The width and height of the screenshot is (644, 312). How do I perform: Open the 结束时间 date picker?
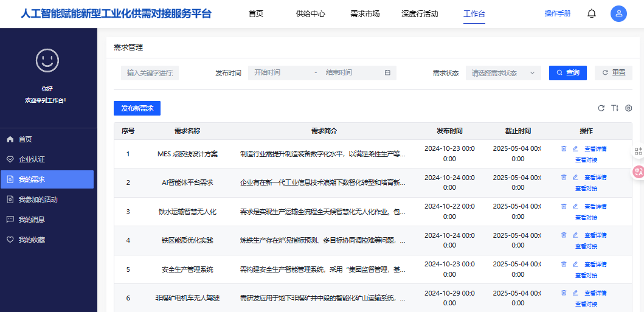[x=351, y=72]
